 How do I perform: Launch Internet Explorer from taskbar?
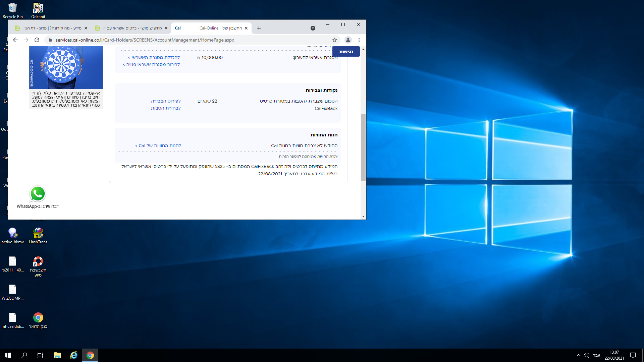point(74,355)
